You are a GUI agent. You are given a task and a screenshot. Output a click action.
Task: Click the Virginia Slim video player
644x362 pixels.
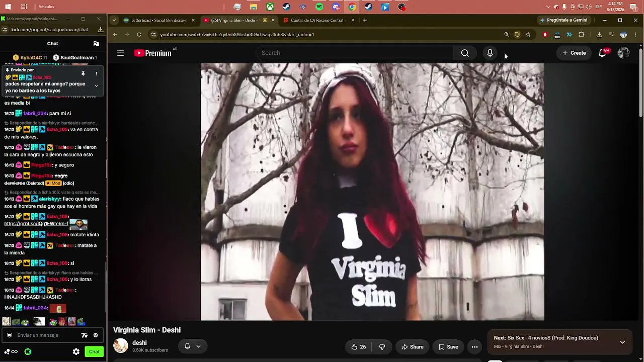pos(372,192)
